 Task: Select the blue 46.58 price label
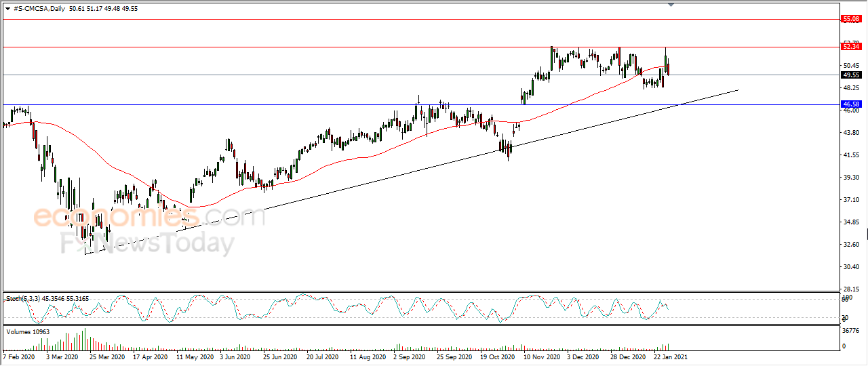tap(850, 104)
